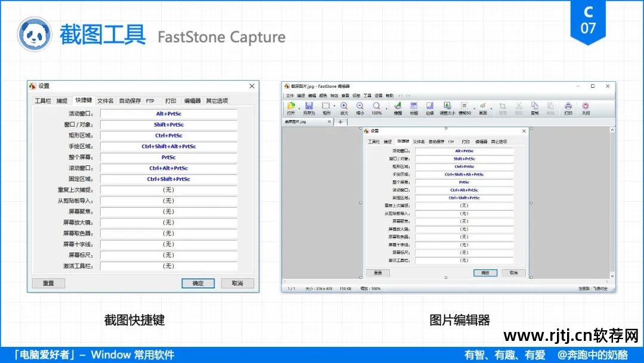Screen dimensions: 644x363
Task: Click 取消 button in left settings dialog
Action: (237, 283)
